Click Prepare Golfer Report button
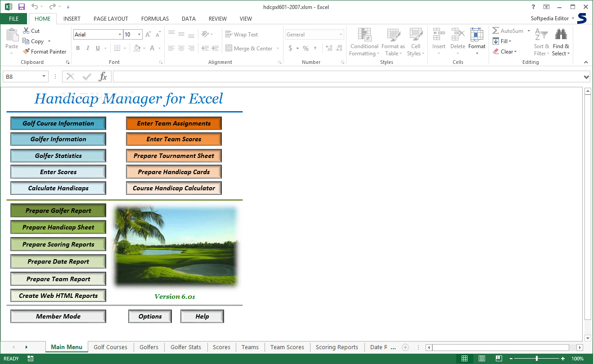 tap(58, 211)
